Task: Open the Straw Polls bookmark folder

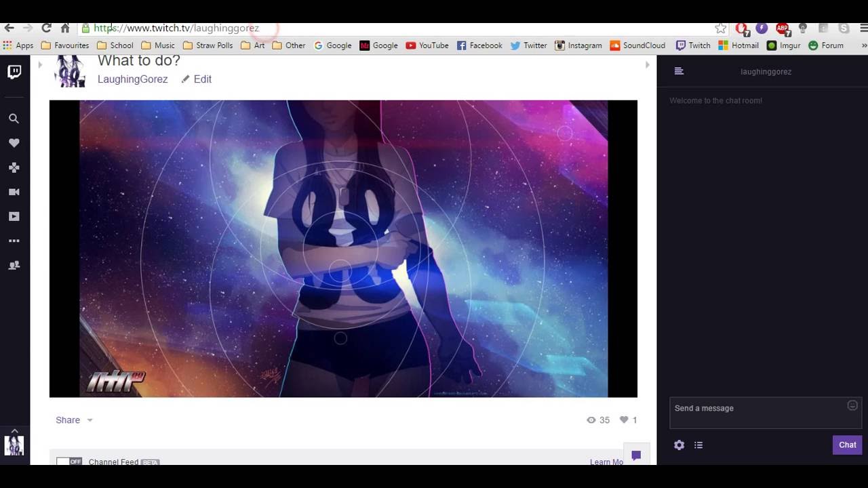Action: coord(208,45)
